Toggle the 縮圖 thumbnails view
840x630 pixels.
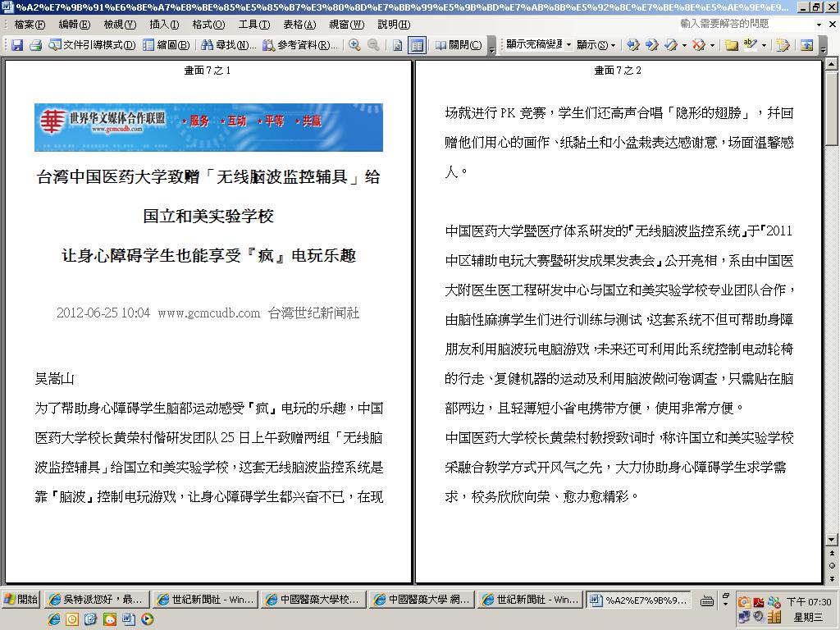coord(167,45)
